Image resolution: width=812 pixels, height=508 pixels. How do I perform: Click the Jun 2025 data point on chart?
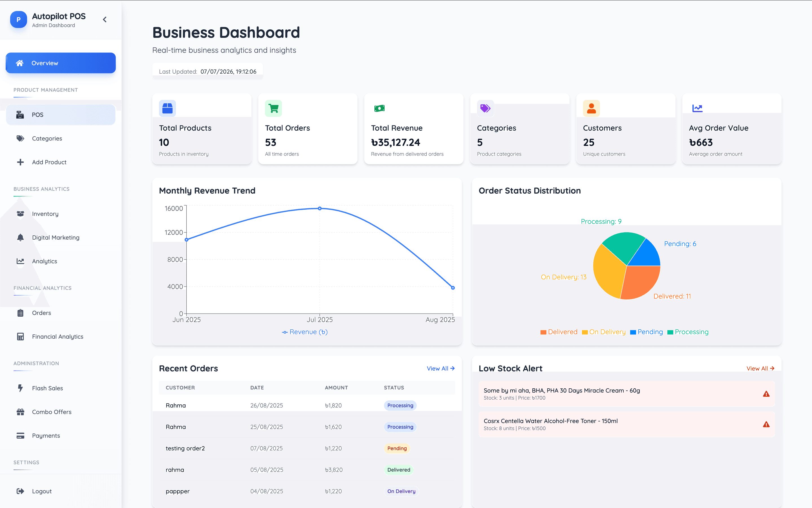click(187, 240)
